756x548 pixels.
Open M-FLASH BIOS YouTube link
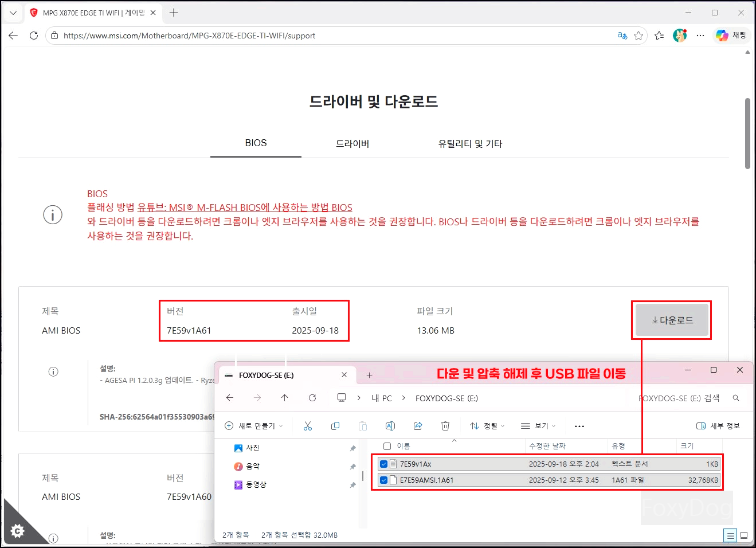pos(245,208)
